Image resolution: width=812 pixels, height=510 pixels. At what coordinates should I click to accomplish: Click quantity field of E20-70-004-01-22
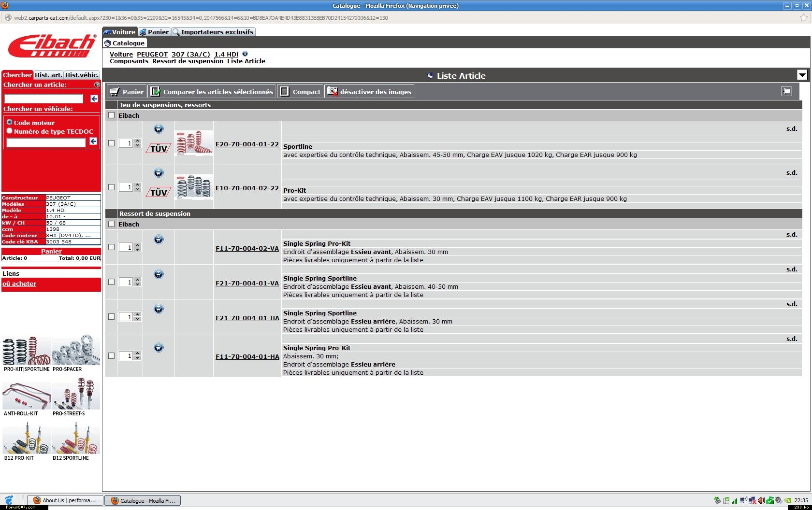pyautogui.click(x=126, y=143)
